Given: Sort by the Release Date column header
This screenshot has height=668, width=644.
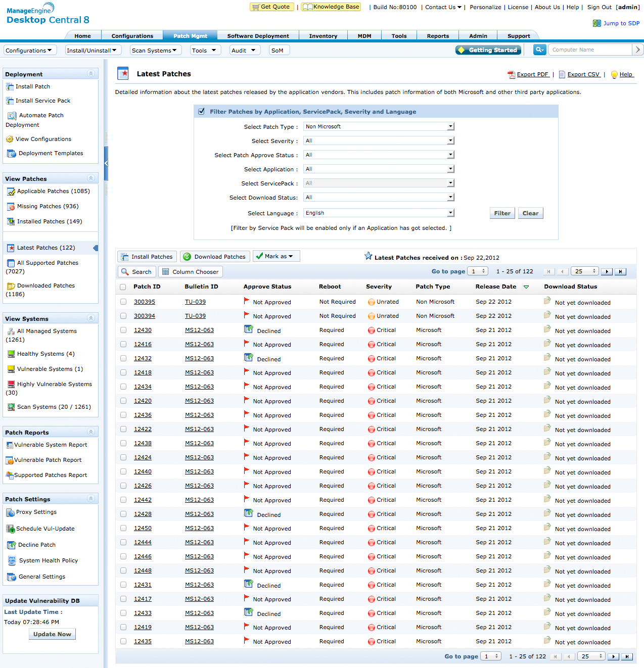Looking at the screenshot, I should [x=496, y=287].
